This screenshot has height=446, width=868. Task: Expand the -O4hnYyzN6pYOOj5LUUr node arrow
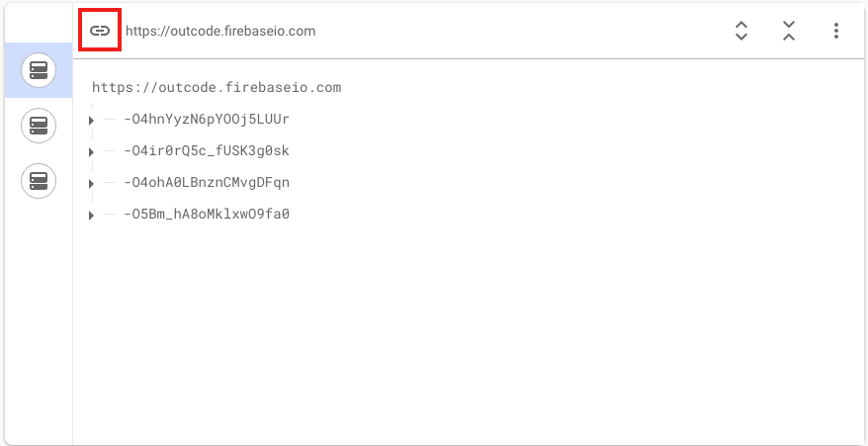pyautogui.click(x=91, y=121)
